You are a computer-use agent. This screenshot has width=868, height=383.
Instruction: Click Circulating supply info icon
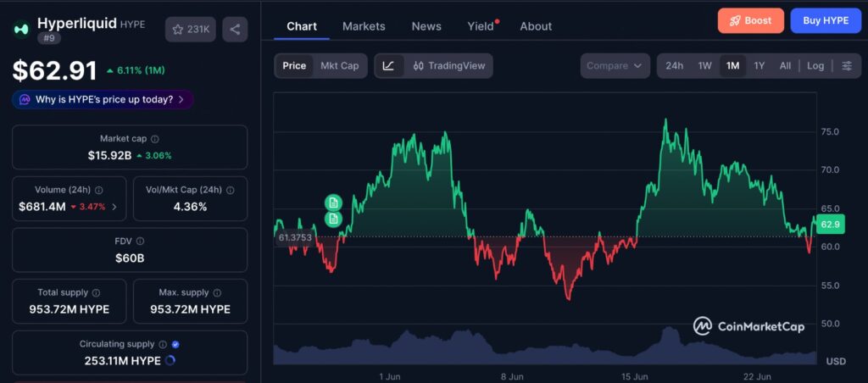[163, 344]
